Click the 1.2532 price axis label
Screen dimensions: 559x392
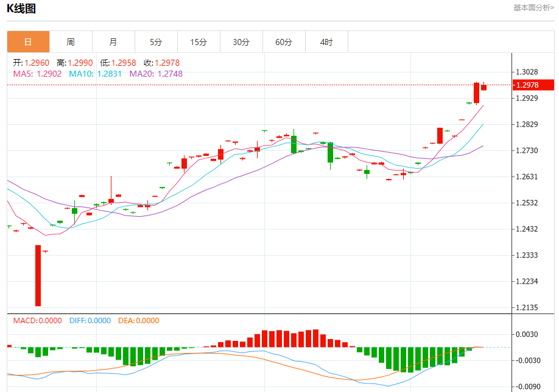(527, 203)
